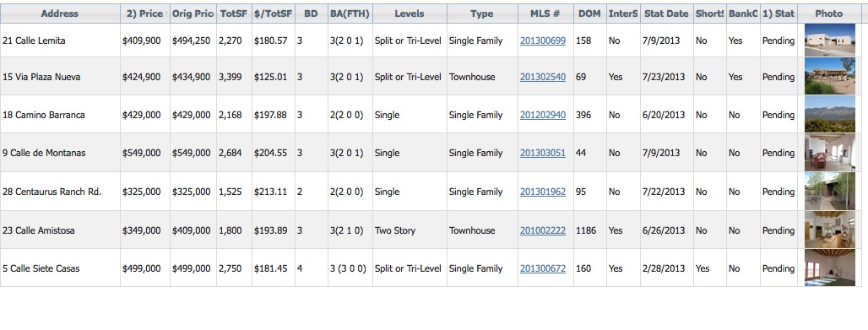The image size is (868, 330).
Task: View 5 Calle Siete Casas listing photo
Action: click(829, 268)
